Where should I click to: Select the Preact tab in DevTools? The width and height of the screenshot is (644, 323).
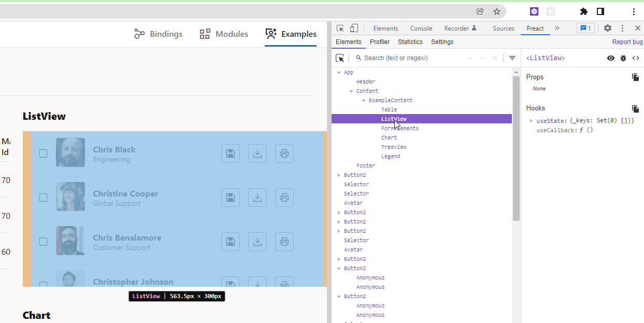coord(535,29)
